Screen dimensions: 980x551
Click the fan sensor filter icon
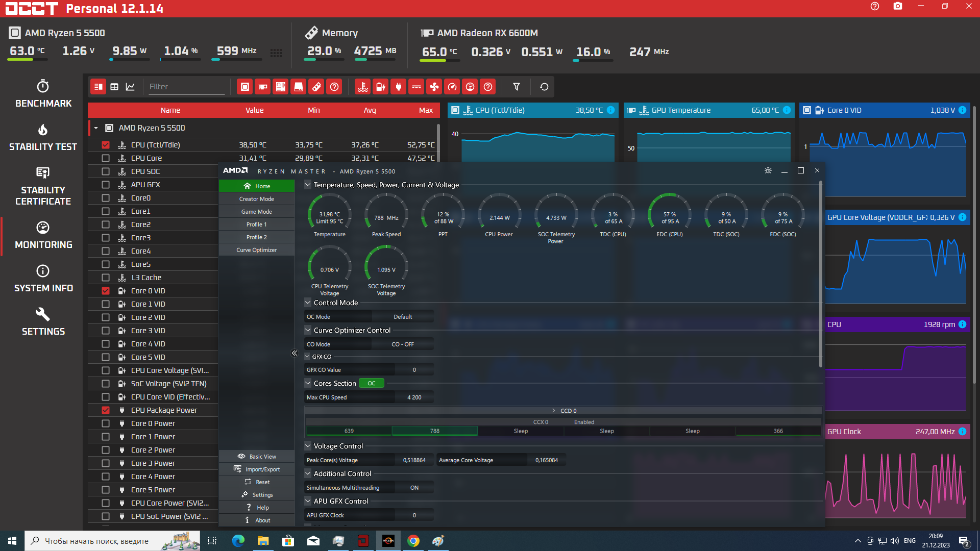pyautogui.click(x=434, y=87)
